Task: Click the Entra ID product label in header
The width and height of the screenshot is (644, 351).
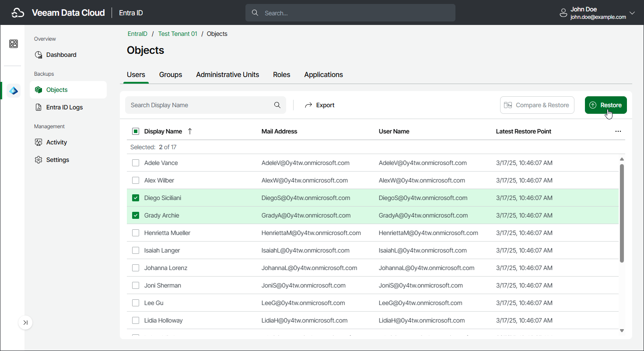Action: (x=131, y=13)
